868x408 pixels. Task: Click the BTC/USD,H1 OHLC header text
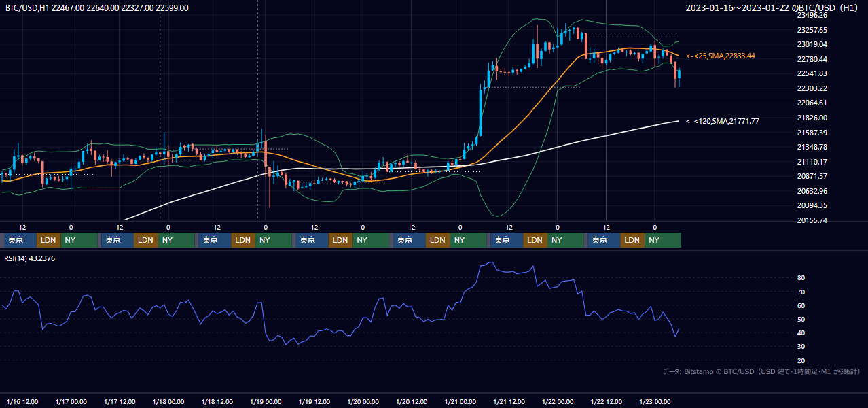[97, 7]
